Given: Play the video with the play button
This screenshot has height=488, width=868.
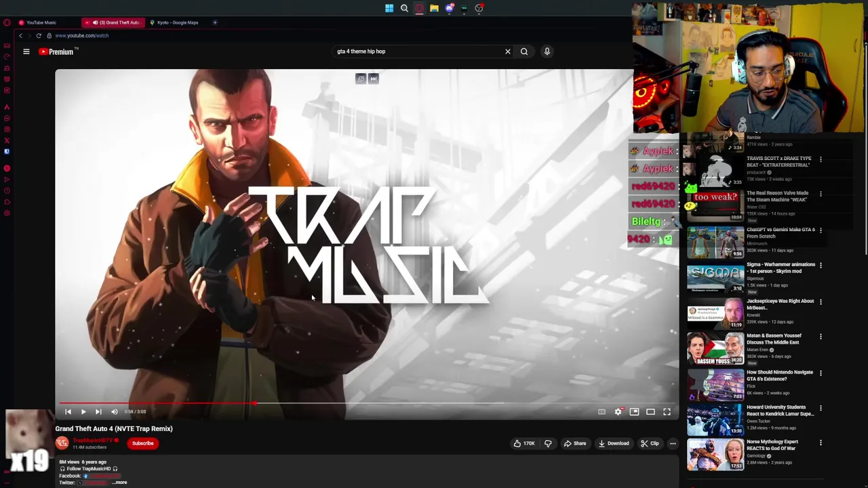Looking at the screenshot, I should [83, 411].
